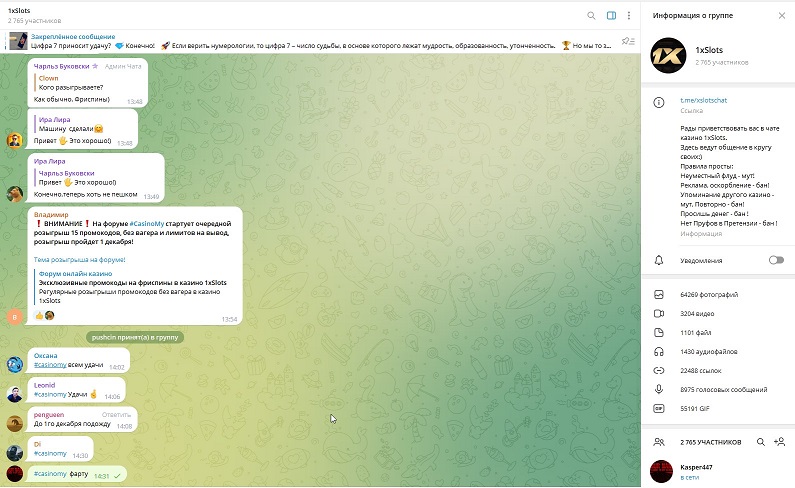Open the t.me/xslotschat link
The width and height of the screenshot is (795, 488).
coord(703,100)
